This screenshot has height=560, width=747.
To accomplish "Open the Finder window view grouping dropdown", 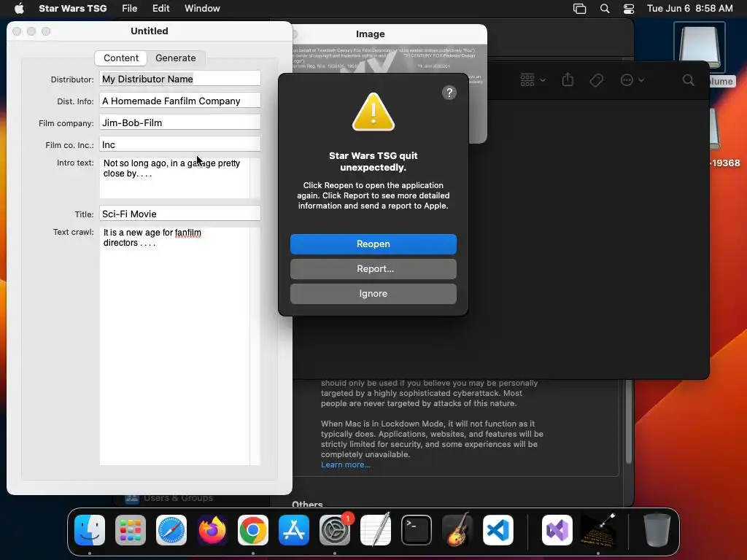I will point(533,80).
